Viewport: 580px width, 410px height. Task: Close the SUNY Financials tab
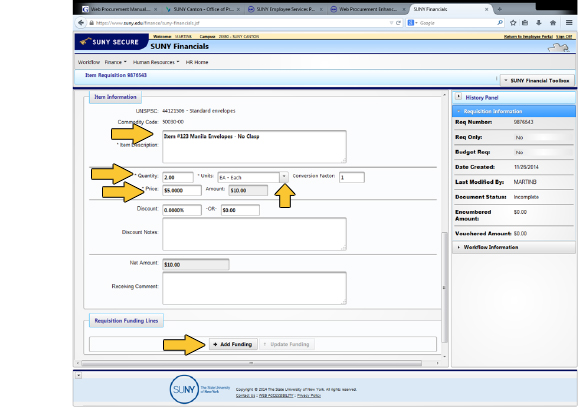coord(486,9)
